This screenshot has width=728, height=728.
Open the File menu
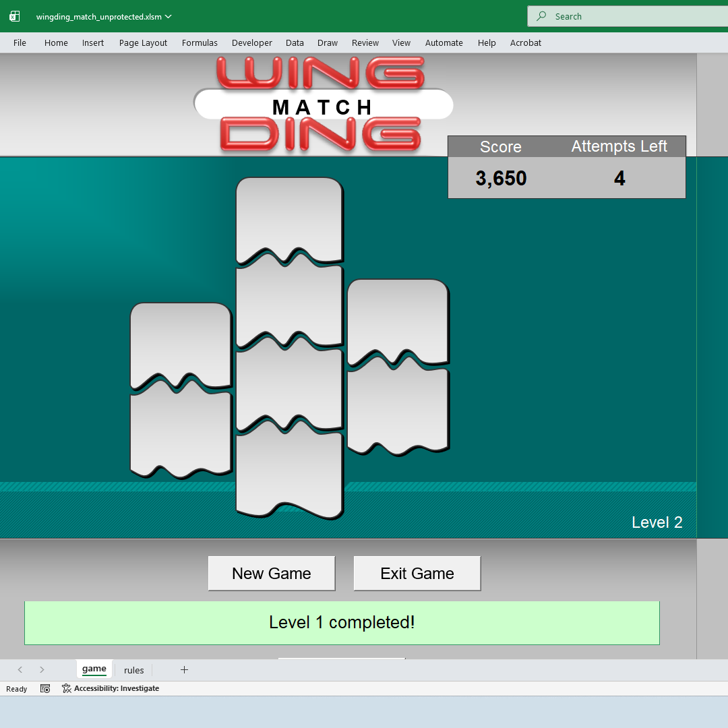[x=20, y=42]
